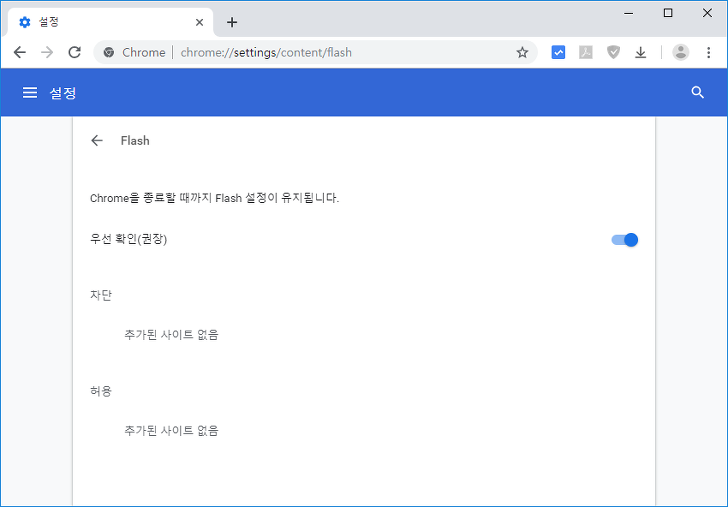Image resolution: width=728 pixels, height=507 pixels.
Task: Click 추가된 사이트 없음 under 허용
Action: point(171,431)
